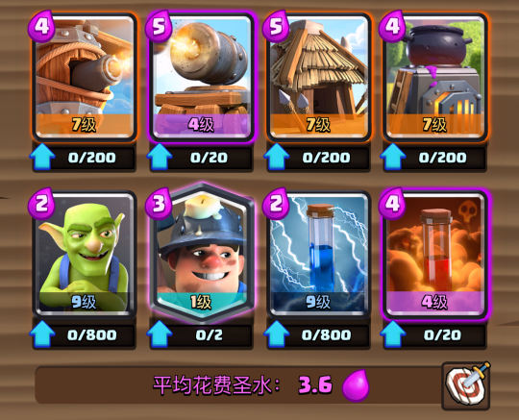Click the 3 elixir drop on Miner card
Viewport: 519px width, 420px height.
[x=159, y=204]
